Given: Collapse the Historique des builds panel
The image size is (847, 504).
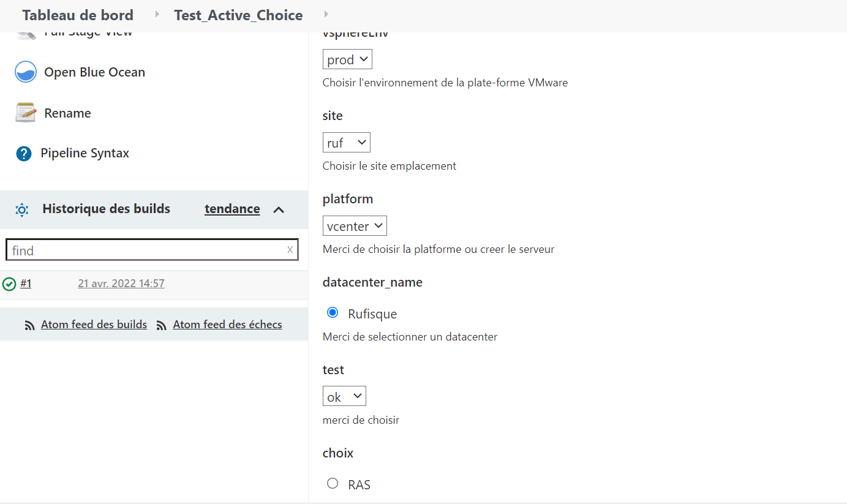Looking at the screenshot, I should [x=279, y=209].
